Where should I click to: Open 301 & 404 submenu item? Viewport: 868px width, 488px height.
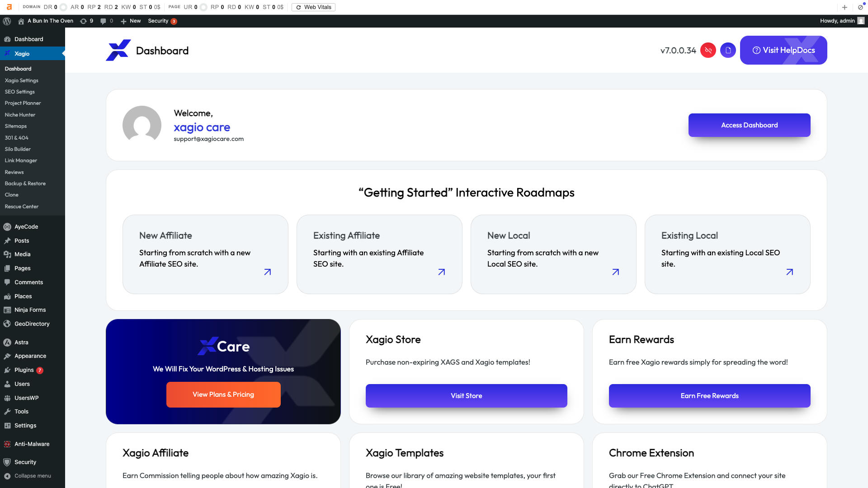pyautogui.click(x=16, y=138)
